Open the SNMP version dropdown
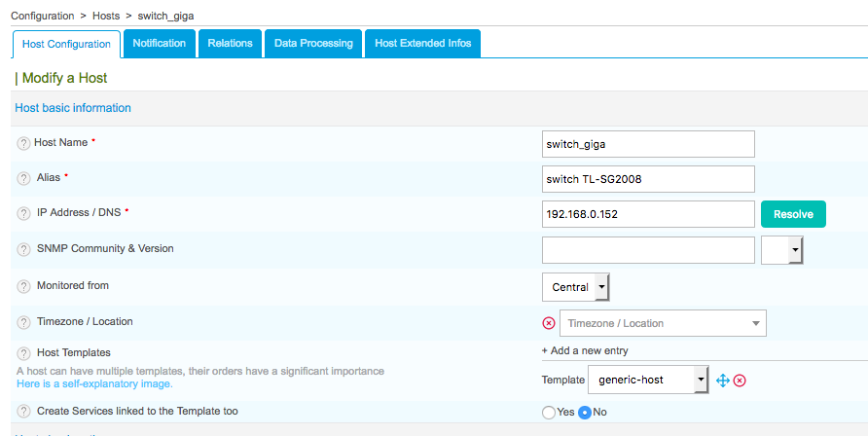Viewport: 868px width, 436px height. [x=782, y=250]
